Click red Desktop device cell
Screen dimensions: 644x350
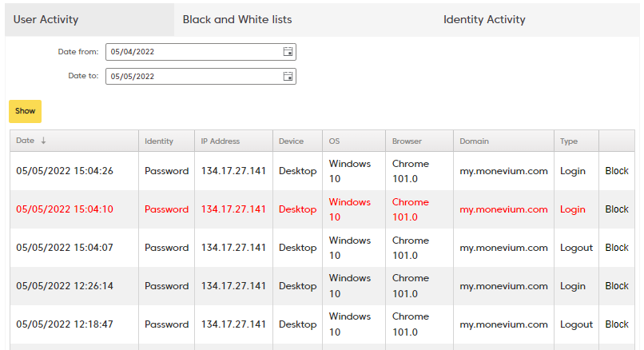click(x=297, y=209)
